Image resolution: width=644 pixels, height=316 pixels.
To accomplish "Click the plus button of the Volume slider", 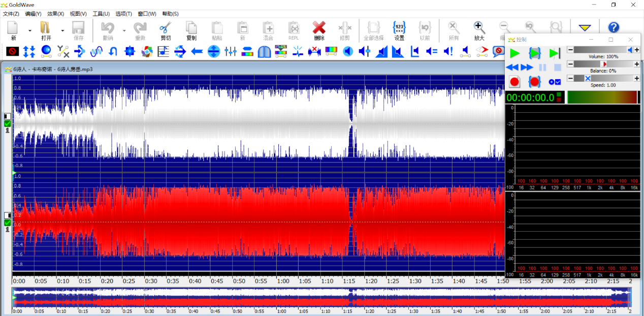I will pos(636,50).
